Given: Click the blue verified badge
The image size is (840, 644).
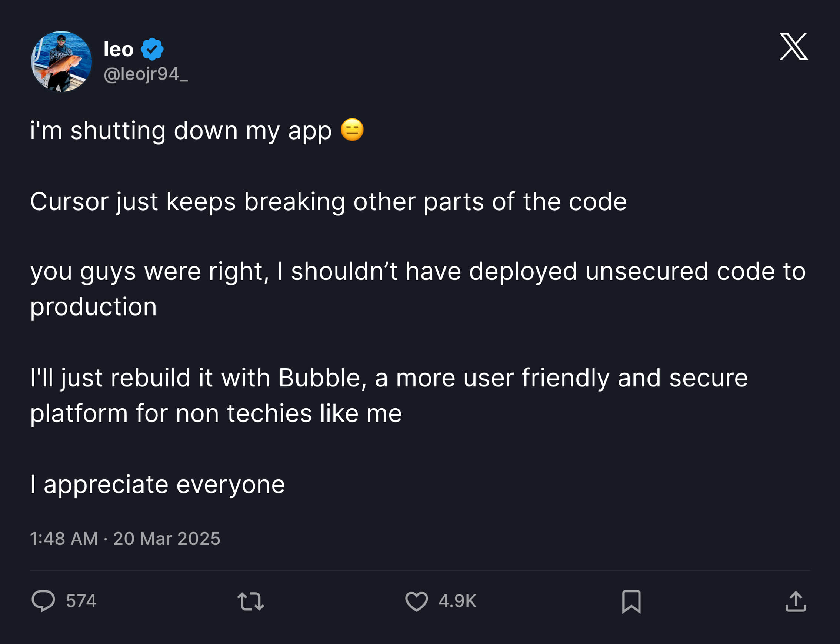Looking at the screenshot, I should (152, 49).
